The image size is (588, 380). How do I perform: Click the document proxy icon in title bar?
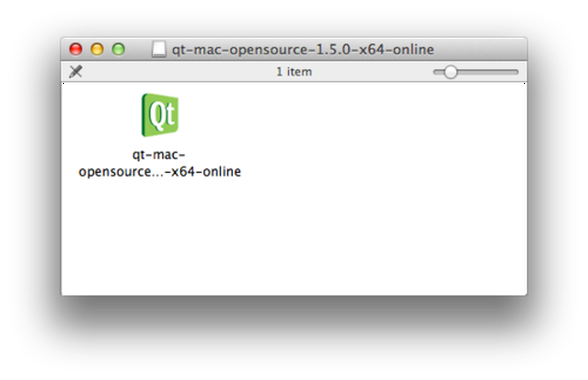click(x=159, y=49)
